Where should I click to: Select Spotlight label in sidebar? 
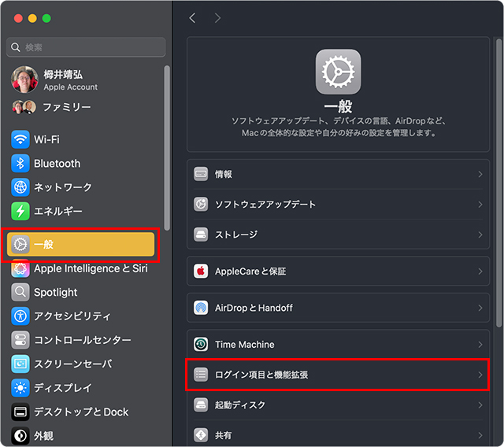coord(56,293)
